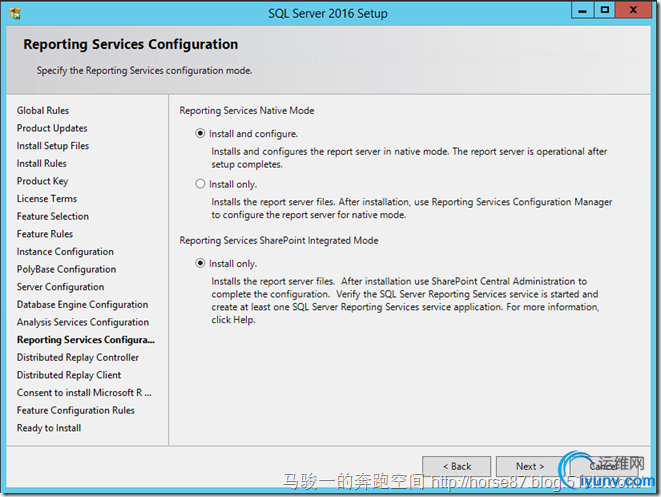Select SharePoint Integrated Mode 'Install only' radio
This screenshot has width=661, height=497.
[200, 263]
